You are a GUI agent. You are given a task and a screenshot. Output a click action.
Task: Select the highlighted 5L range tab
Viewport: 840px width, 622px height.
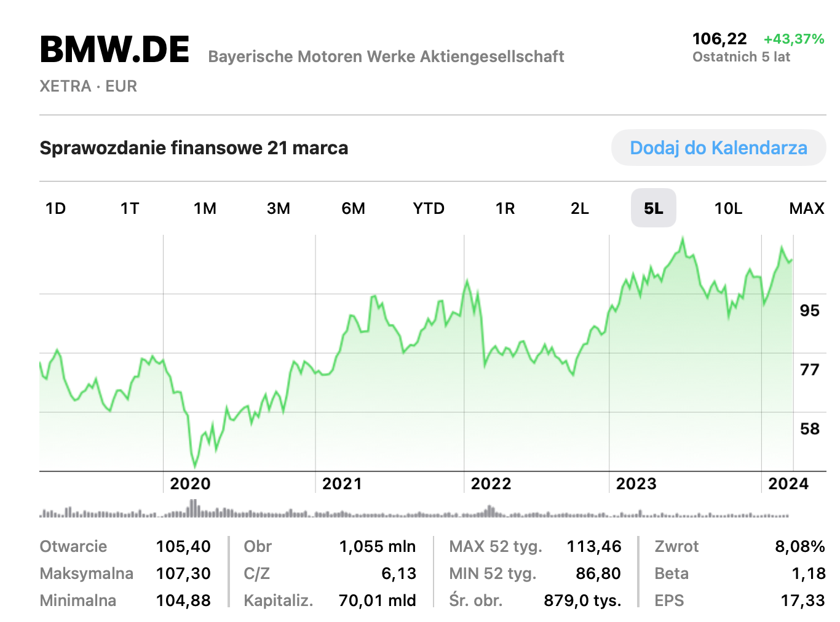click(654, 208)
